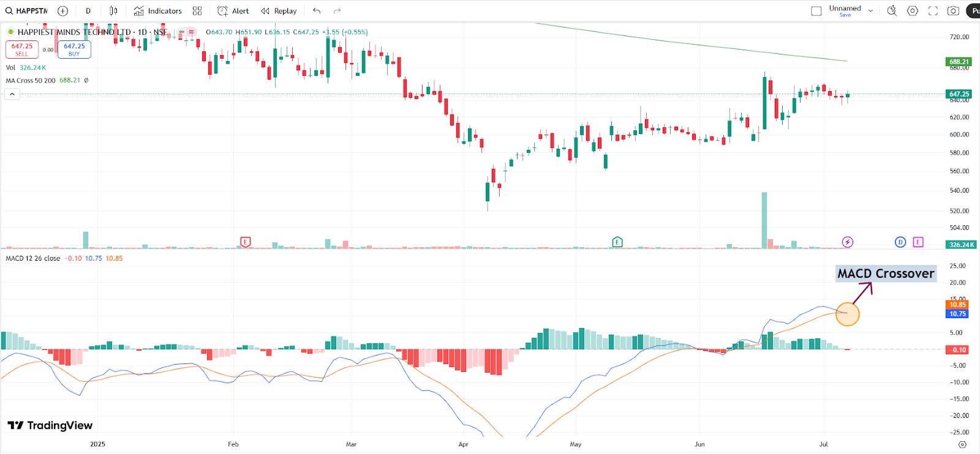This screenshot has height=454, width=980.
Task: Click the blue 10.75 MACD value label
Action: tap(957, 314)
